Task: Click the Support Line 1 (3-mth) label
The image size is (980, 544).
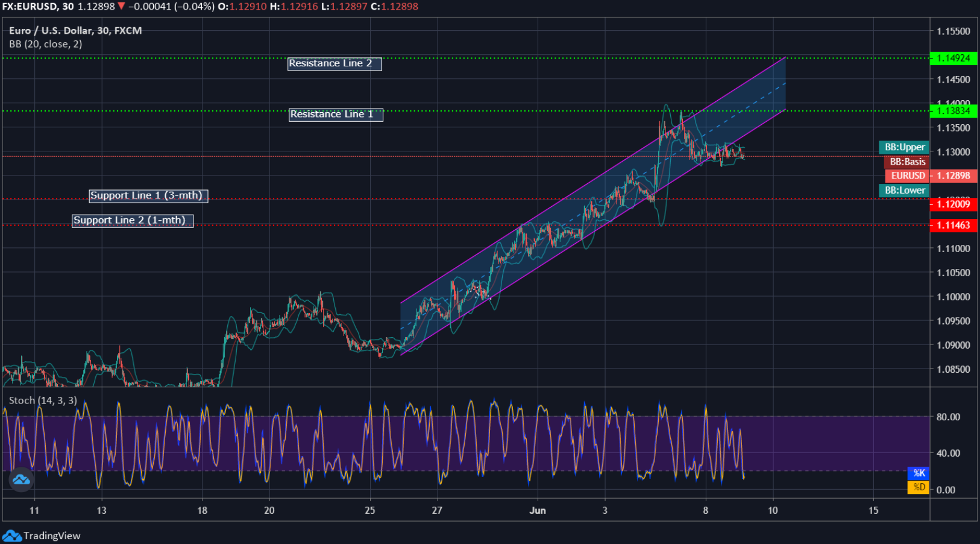Action: tap(148, 195)
